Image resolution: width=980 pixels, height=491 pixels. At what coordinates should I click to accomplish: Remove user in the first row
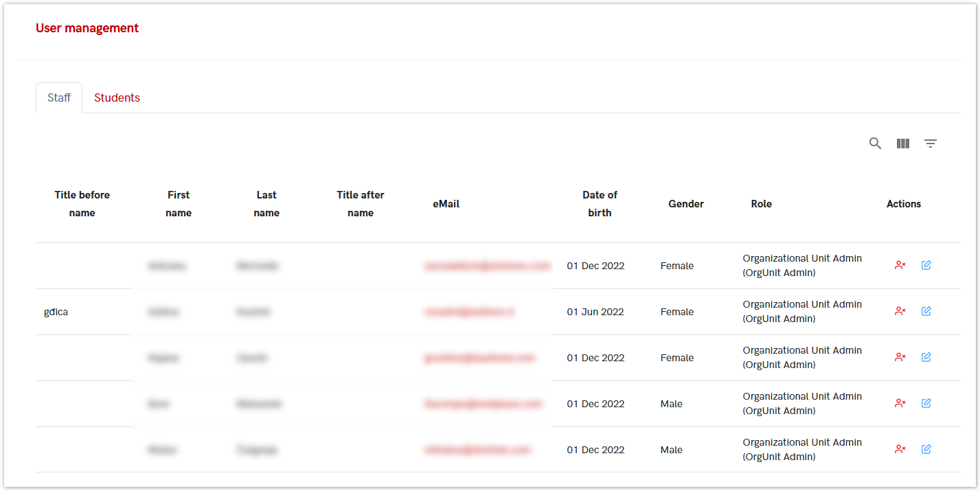pos(900,265)
